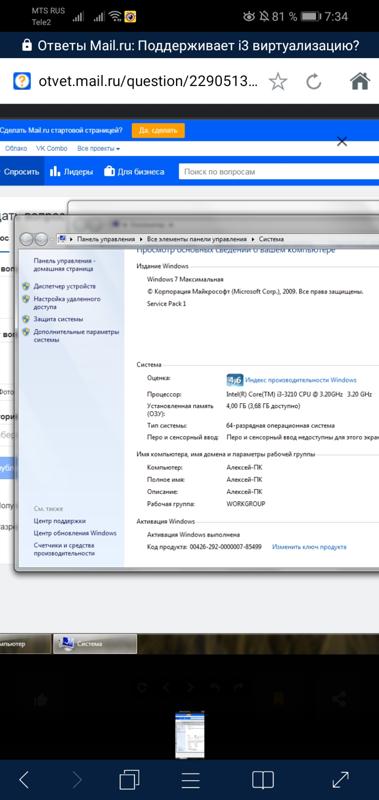Open 'Диспетчер устройств' link
379x800 pixels.
click(64, 286)
